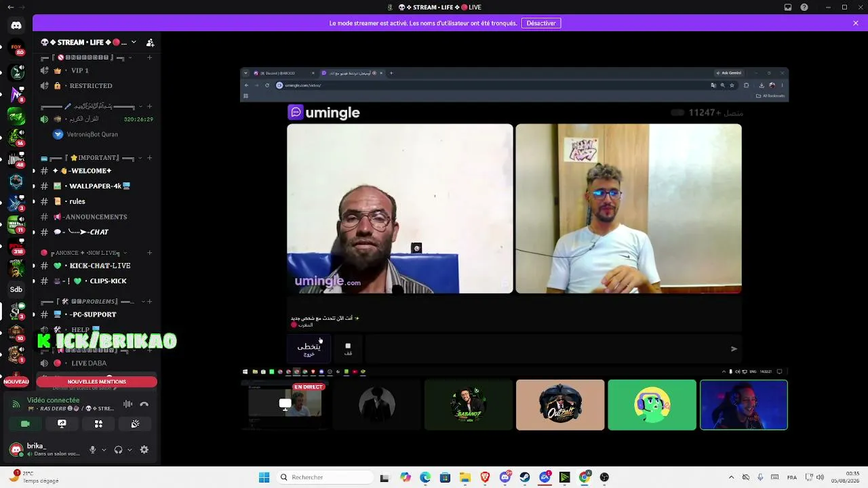Dismiss the streamer mode banner

tap(856, 23)
